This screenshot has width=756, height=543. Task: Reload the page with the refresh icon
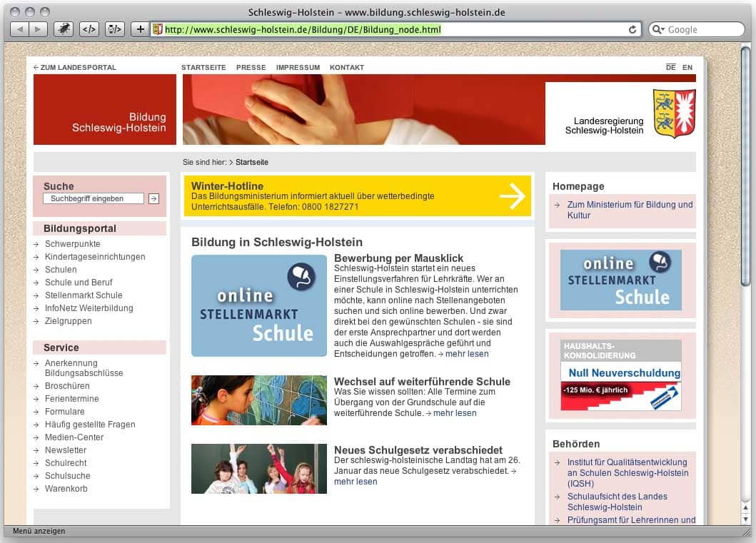[632, 30]
